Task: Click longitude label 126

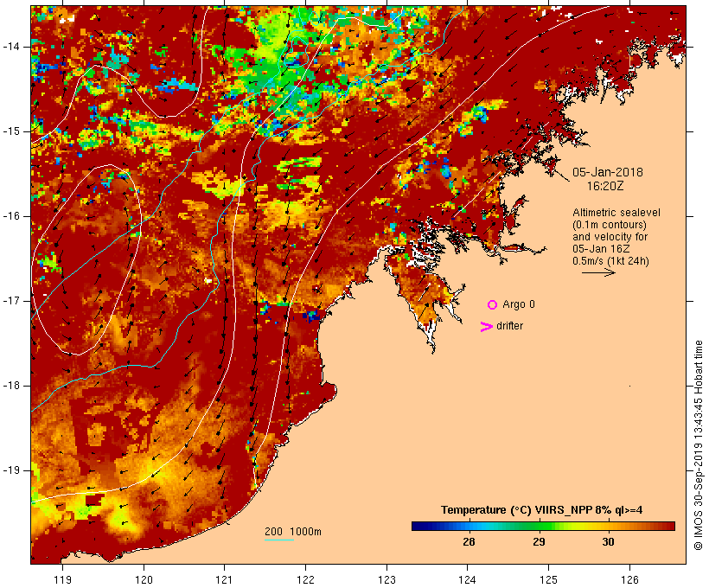Action: click(629, 580)
